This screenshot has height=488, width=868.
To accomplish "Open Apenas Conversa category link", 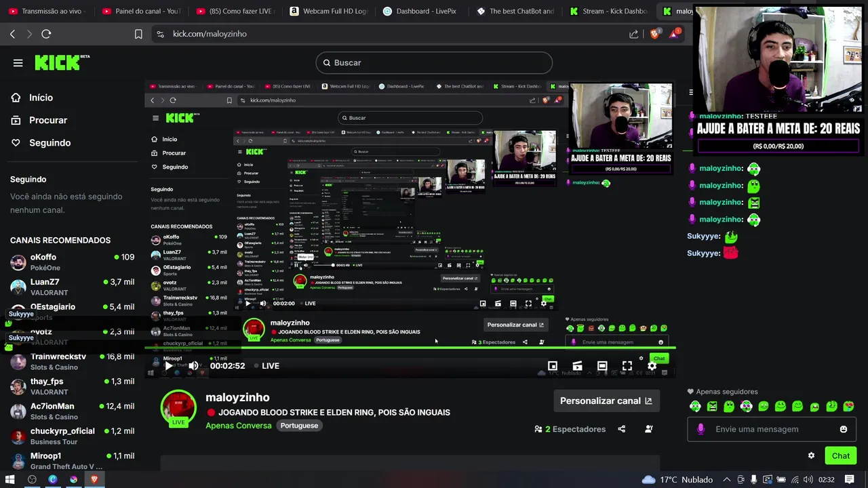I will point(239,426).
